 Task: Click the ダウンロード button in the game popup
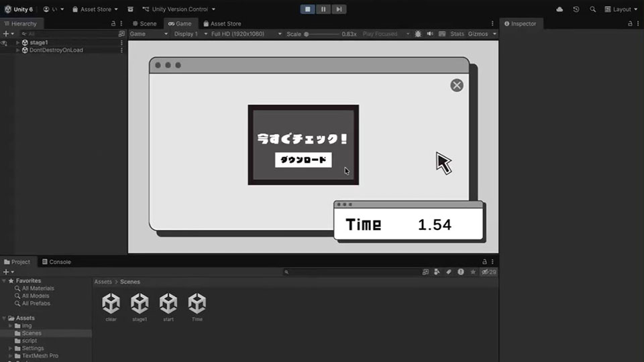(x=303, y=160)
